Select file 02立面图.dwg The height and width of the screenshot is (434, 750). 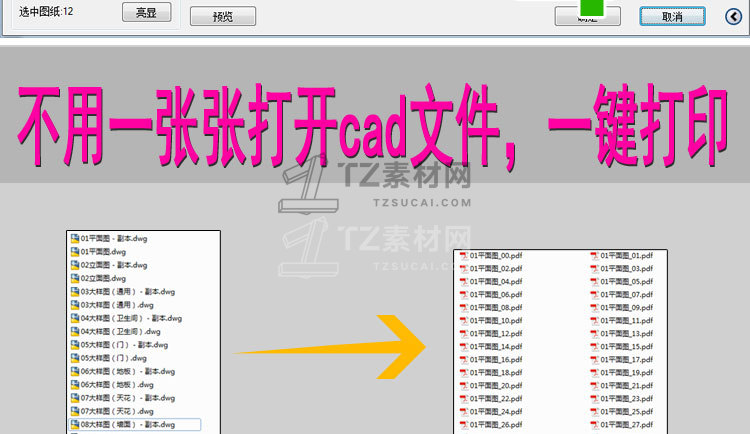pos(99,278)
